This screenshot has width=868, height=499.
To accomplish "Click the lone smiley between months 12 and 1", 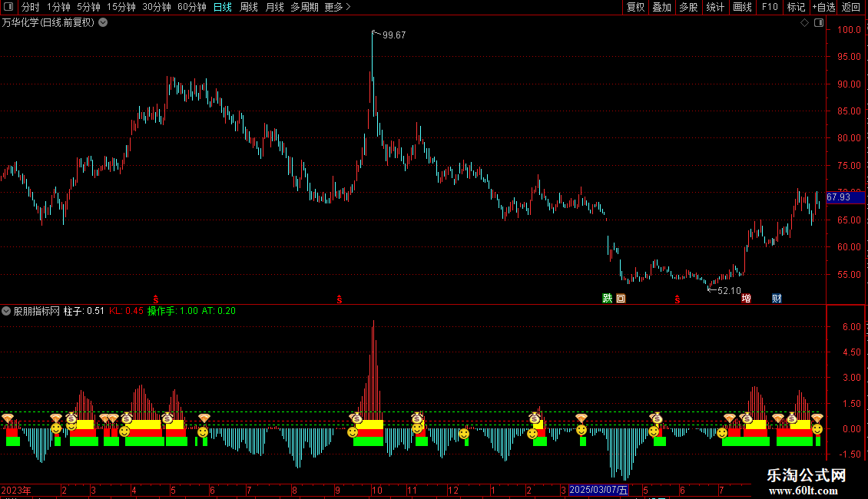I will point(464,434).
